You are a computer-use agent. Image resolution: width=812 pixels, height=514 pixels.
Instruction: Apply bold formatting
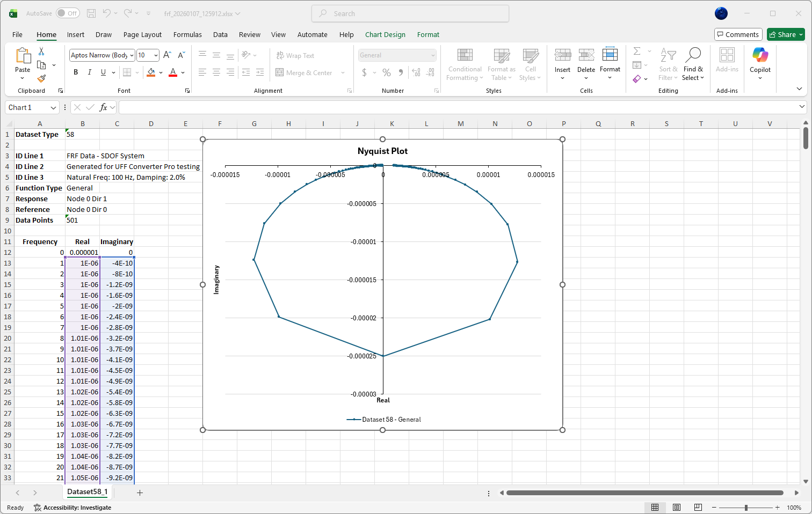(76, 72)
